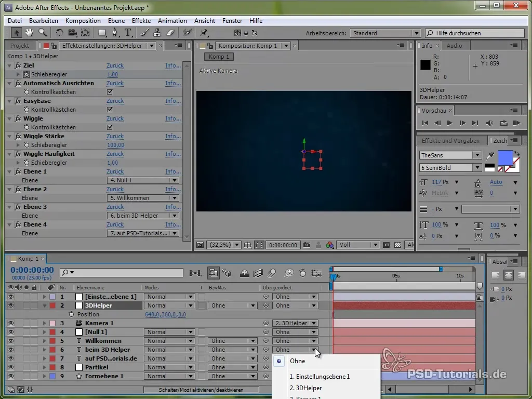Jump to first frame in Vorschau
Viewport: 532px width, 399px height.
pos(425,123)
